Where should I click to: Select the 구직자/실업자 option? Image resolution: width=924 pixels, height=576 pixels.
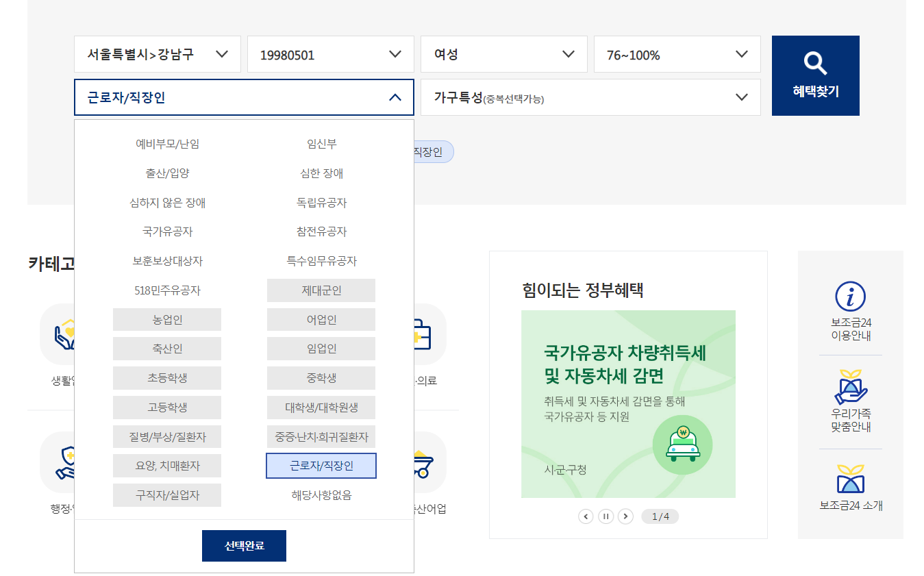coord(167,495)
